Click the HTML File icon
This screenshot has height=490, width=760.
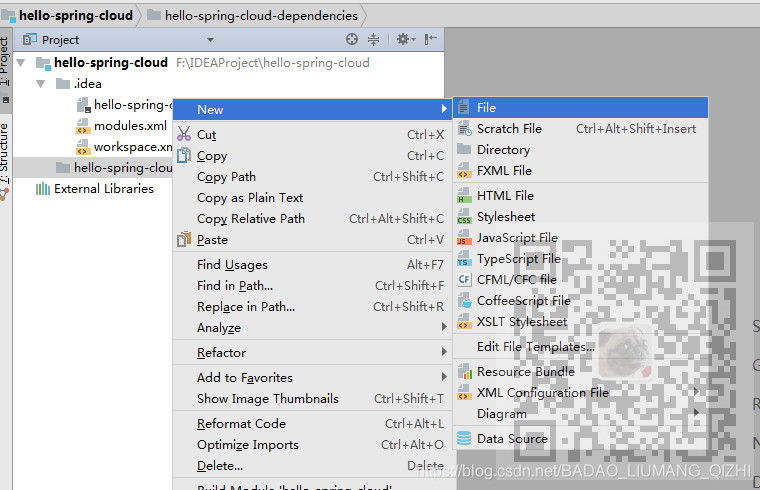point(464,195)
